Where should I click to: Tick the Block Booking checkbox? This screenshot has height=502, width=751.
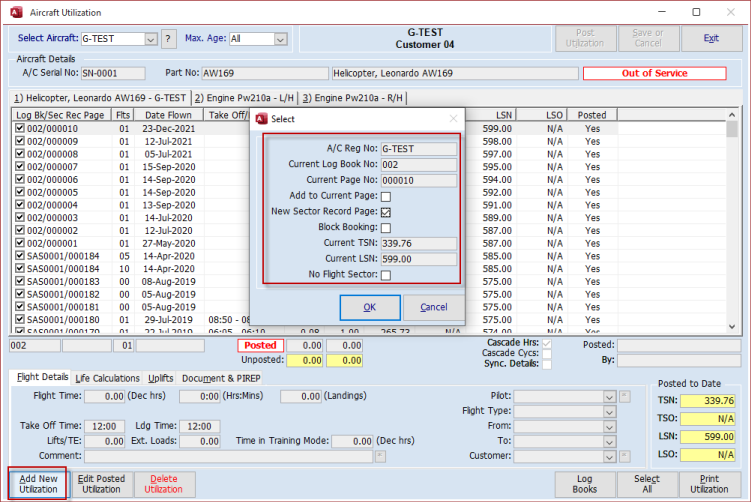pos(386,228)
